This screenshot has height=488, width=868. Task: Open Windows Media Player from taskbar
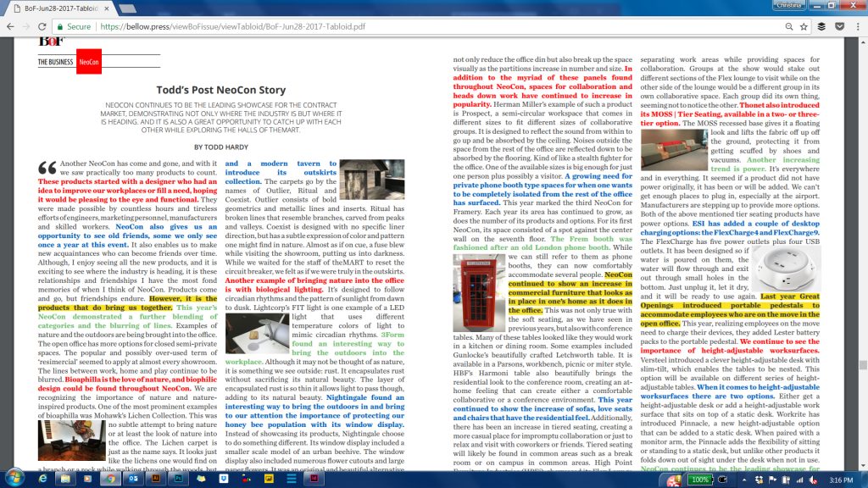(87, 480)
